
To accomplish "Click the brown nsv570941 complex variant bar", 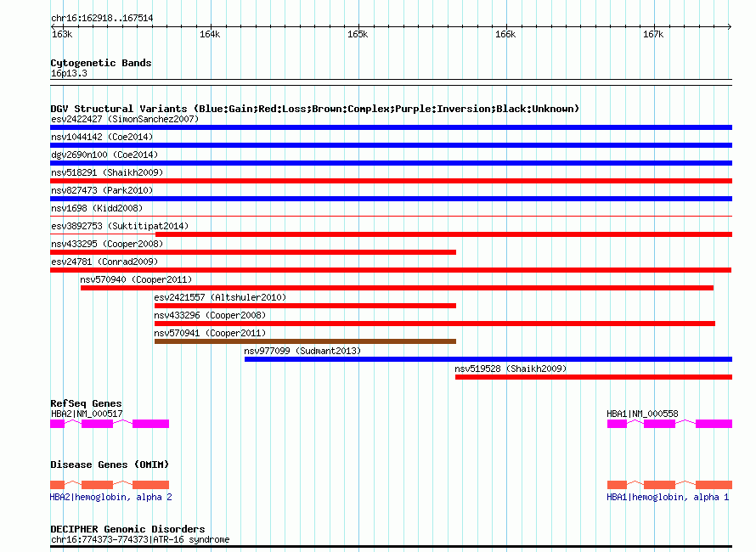I will pyautogui.click(x=305, y=341).
